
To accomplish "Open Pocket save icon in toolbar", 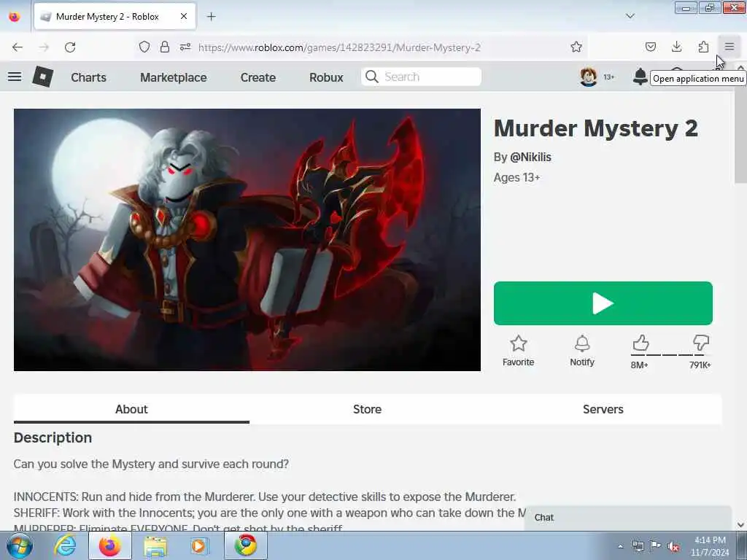I will click(x=650, y=47).
